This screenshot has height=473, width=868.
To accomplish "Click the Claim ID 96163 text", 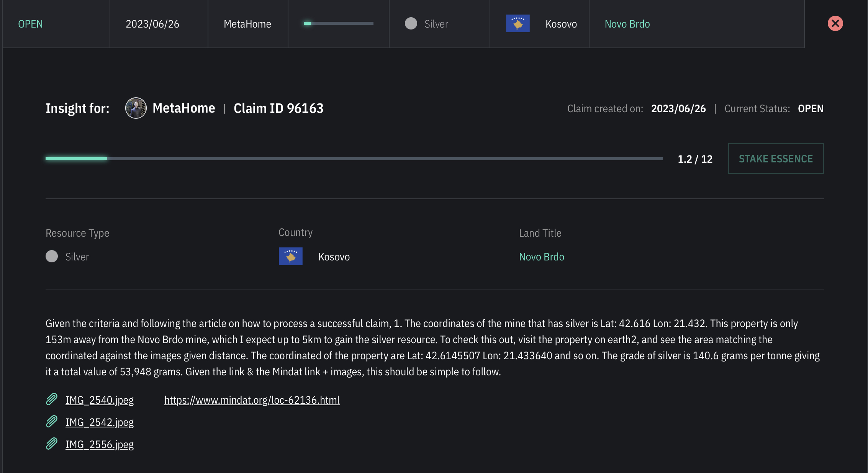I will click(278, 108).
